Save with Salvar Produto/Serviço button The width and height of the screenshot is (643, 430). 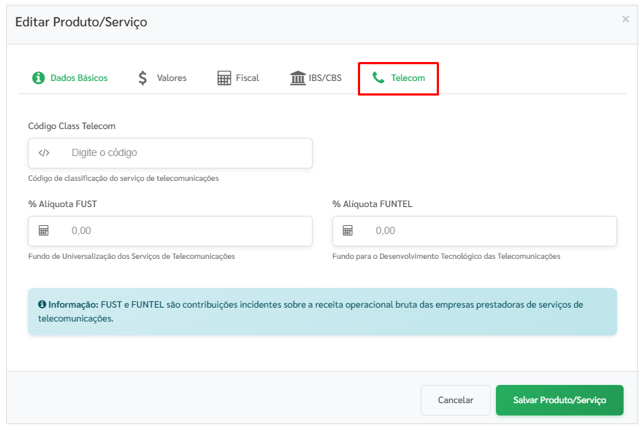tap(559, 400)
